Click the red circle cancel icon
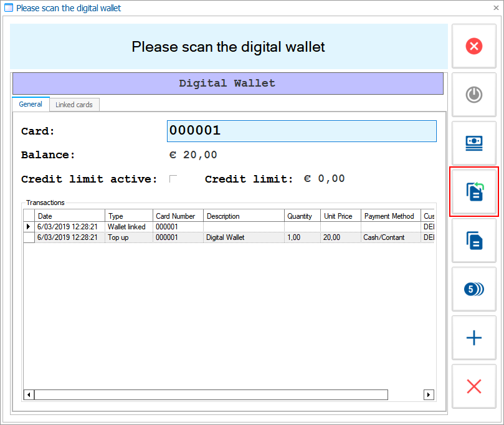The image size is (504, 425). (473, 46)
